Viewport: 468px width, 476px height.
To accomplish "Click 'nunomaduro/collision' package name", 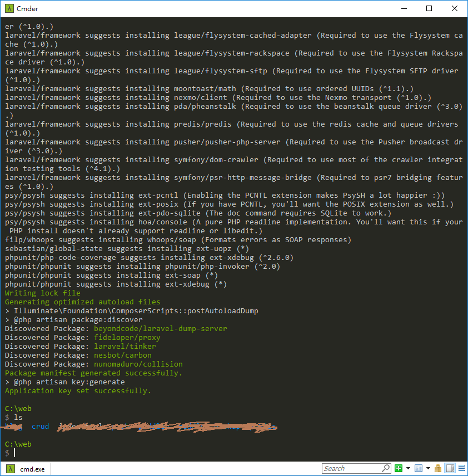I will (x=138, y=364).
